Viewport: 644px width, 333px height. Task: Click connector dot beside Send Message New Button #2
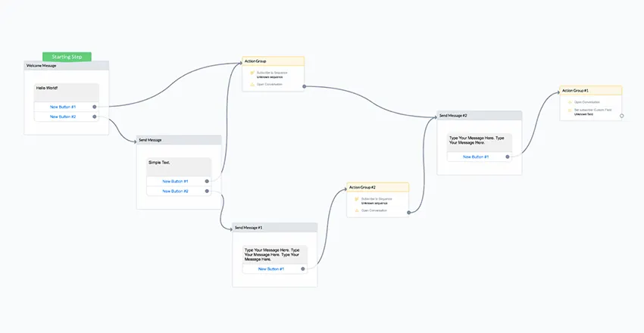click(x=207, y=191)
